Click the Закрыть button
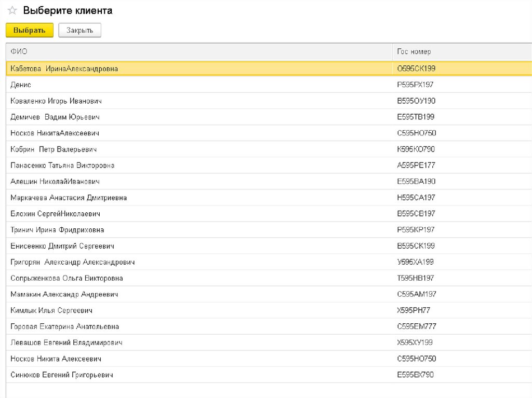 (79, 31)
